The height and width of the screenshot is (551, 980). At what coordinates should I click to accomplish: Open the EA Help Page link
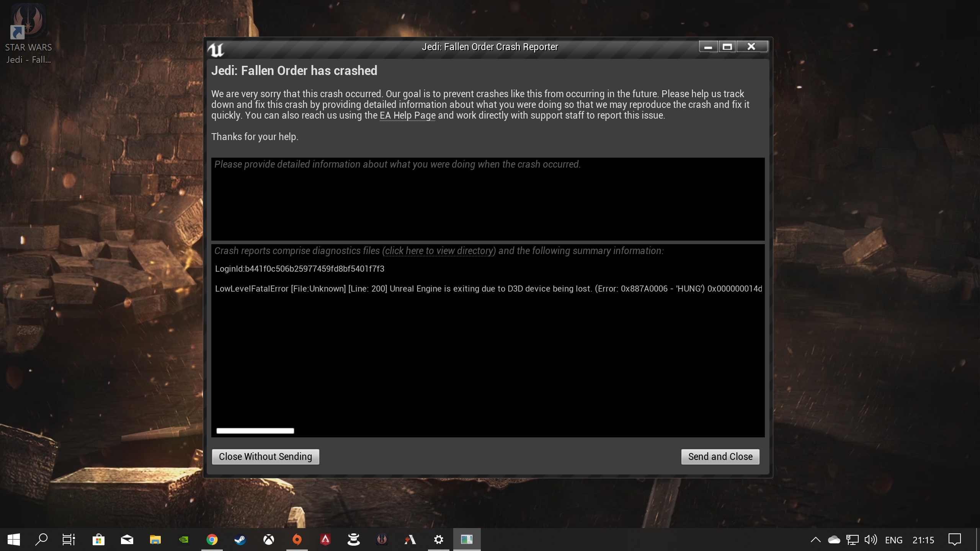point(407,116)
